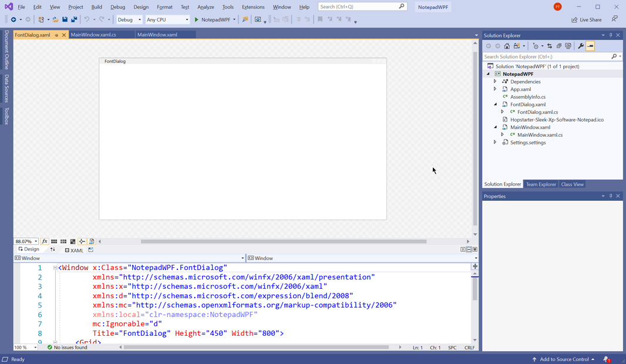Click Add to Source Control
This screenshot has width=626, height=364.
click(x=564, y=359)
